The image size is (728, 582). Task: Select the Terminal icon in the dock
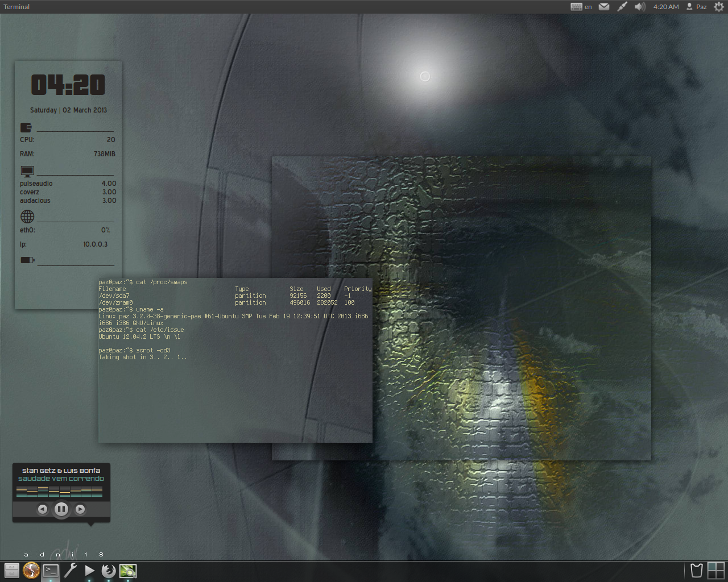click(x=51, y=571)
